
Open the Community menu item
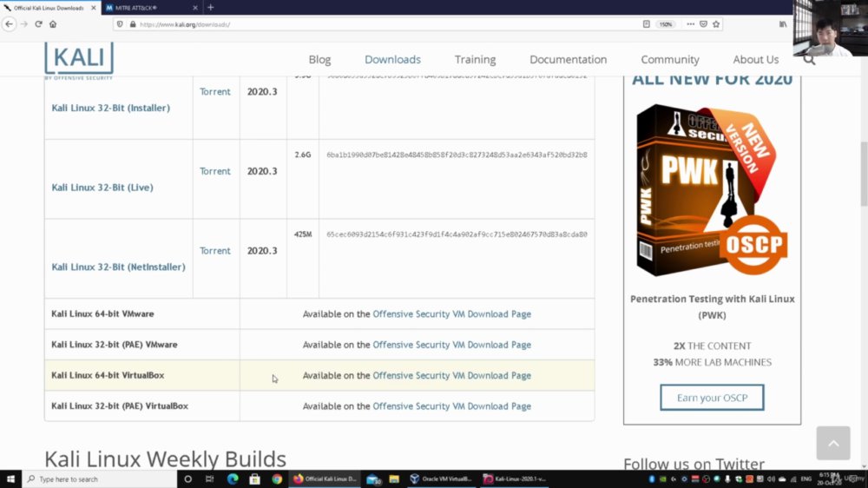point(670,59)
